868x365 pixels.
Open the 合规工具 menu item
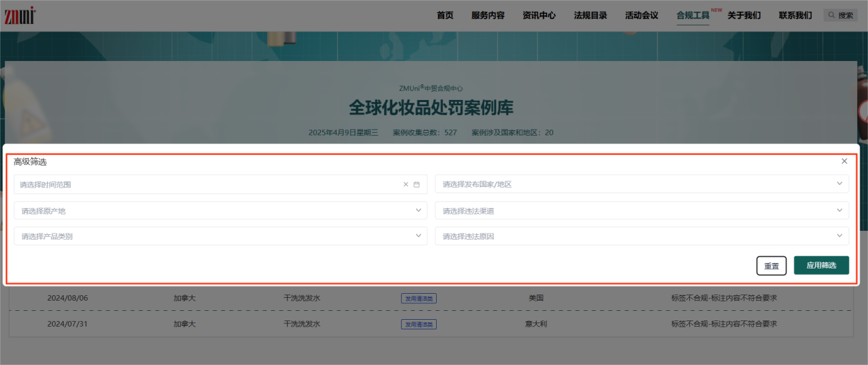point(692,15)
